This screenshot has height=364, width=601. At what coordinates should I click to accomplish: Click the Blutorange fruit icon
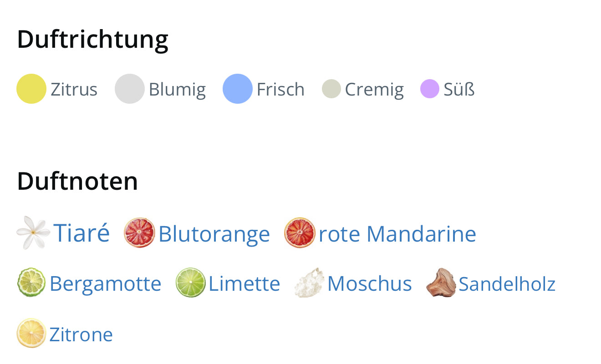(139, 233)
